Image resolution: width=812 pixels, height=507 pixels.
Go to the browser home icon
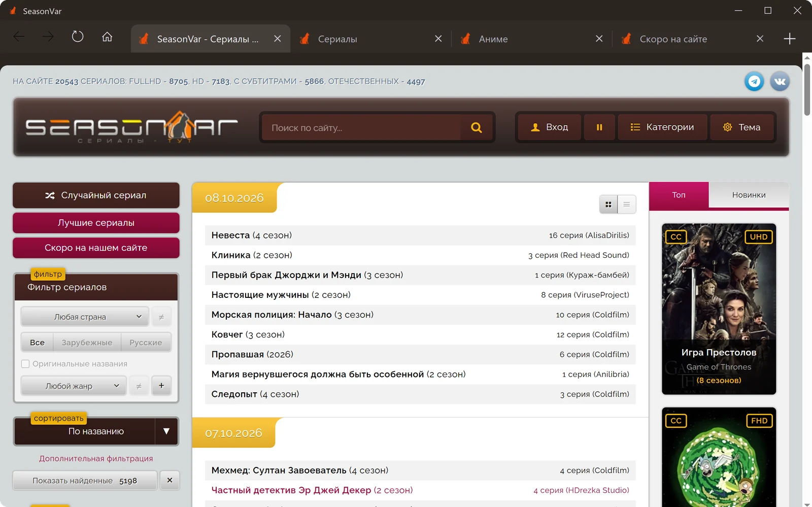[x=107, y=37]
